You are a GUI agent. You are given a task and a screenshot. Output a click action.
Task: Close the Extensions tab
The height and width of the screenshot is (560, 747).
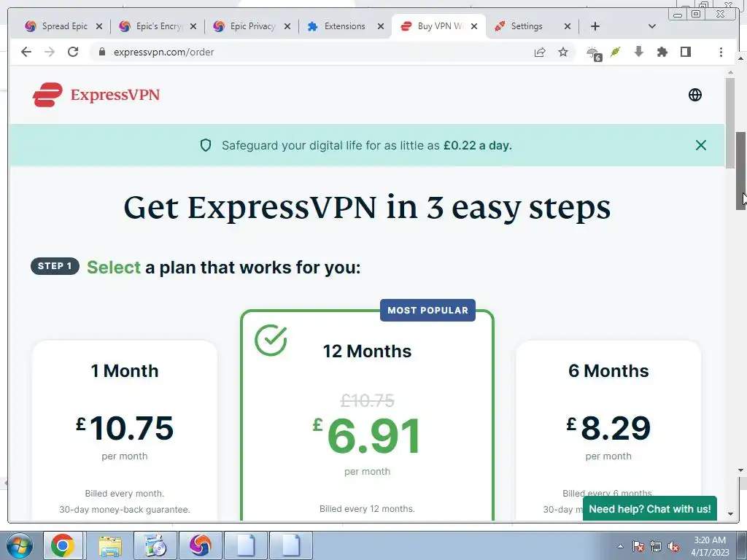pos(381,26)
